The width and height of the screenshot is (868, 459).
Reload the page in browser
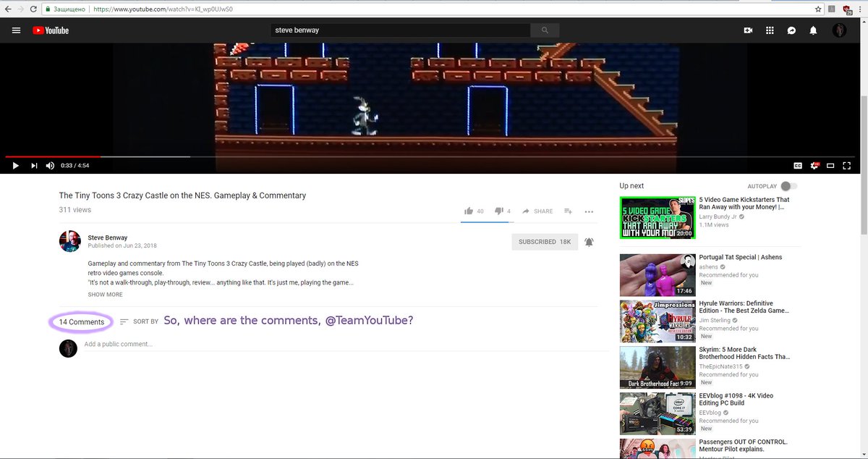click(x=33, y=9)
